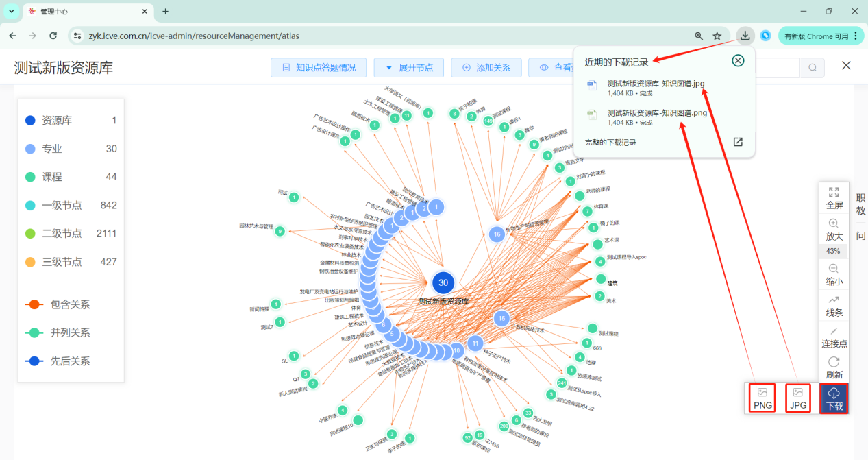Close the recent downloads popup
Screen dimensions: 868x460
click(738, 60)
